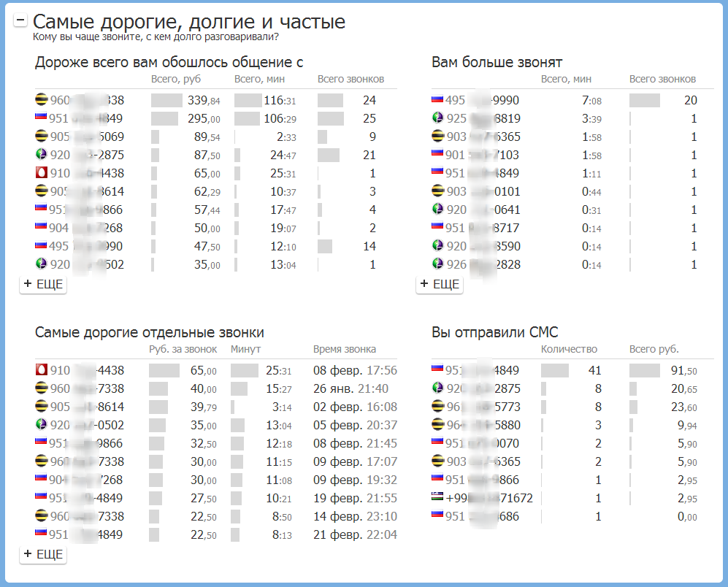Image resolution: width=728 pixels, height=587 pixels.
Task: Click the 116:31 total minutes value
Action: point(280,100)
